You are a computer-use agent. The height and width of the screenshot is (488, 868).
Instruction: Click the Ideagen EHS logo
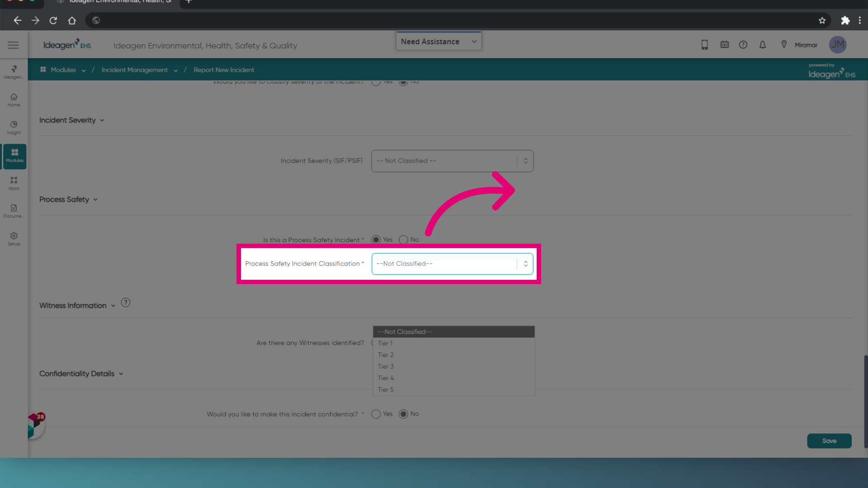click(67, 45)
